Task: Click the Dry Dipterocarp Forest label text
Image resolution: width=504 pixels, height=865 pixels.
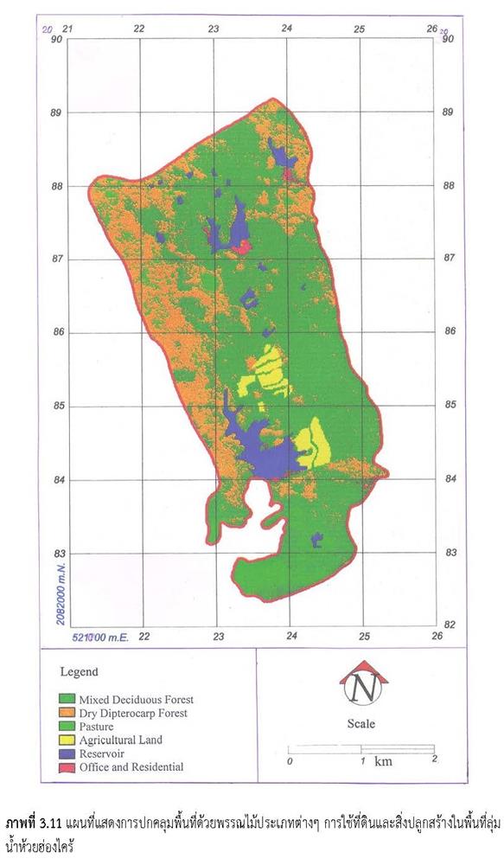Action: pos(133,714)
